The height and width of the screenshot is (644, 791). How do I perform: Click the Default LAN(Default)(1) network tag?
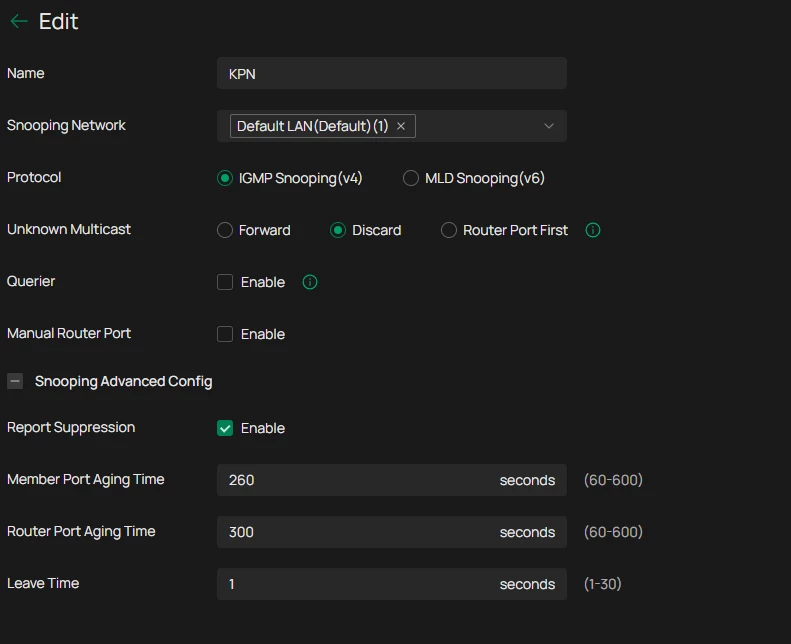click(312, 126)
